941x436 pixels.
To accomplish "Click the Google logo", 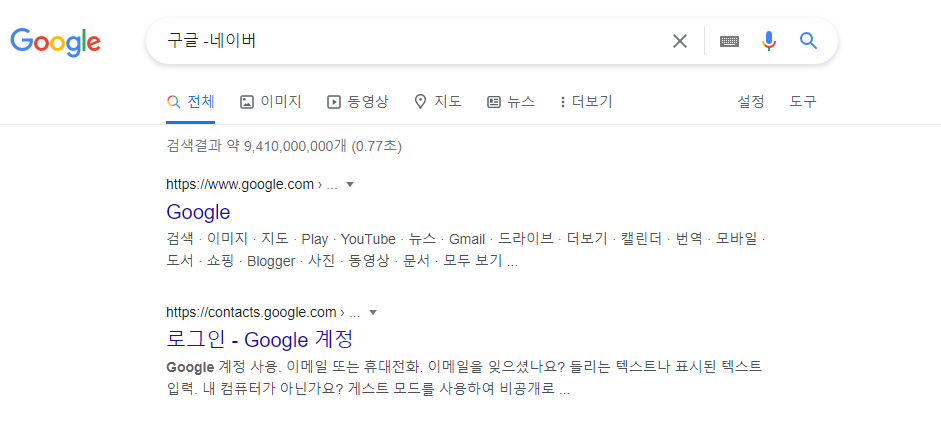I will pyautogui.click(x=55, y=42).
